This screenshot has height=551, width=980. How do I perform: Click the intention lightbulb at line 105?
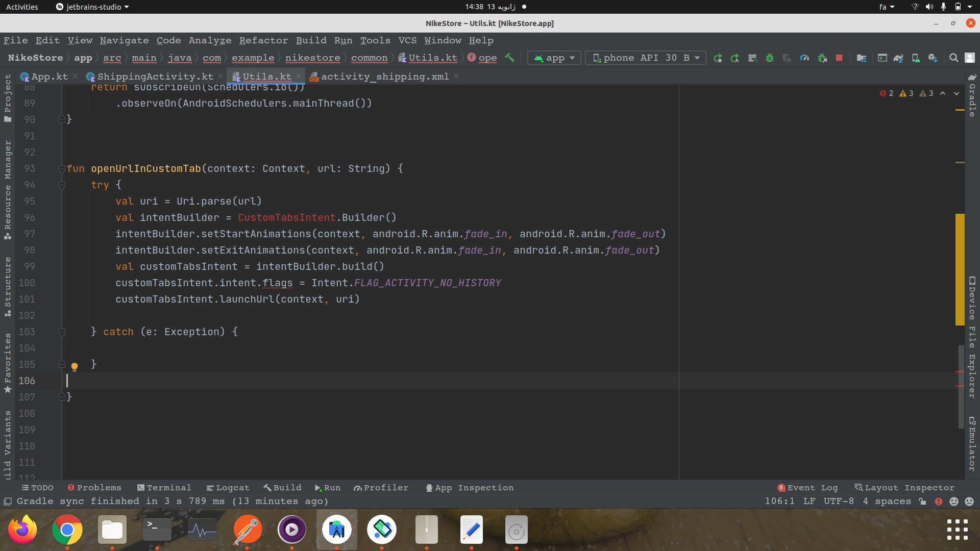[75, 366]
